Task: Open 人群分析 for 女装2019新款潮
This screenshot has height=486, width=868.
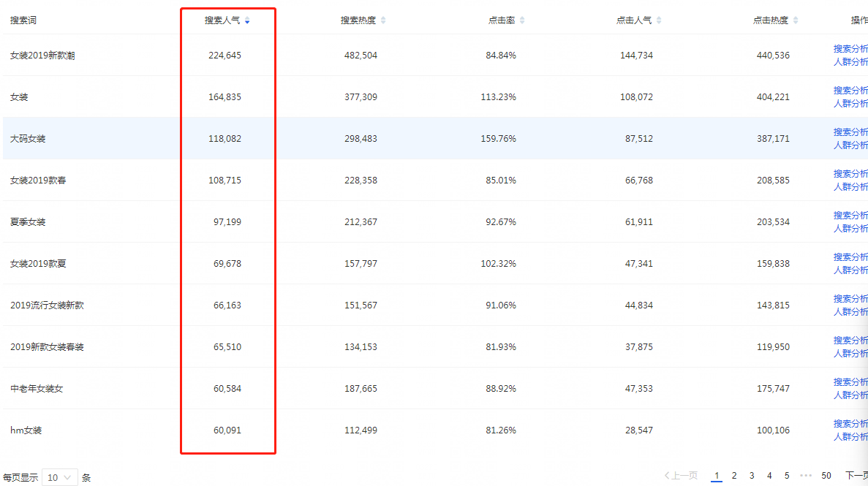Action: 850,62
